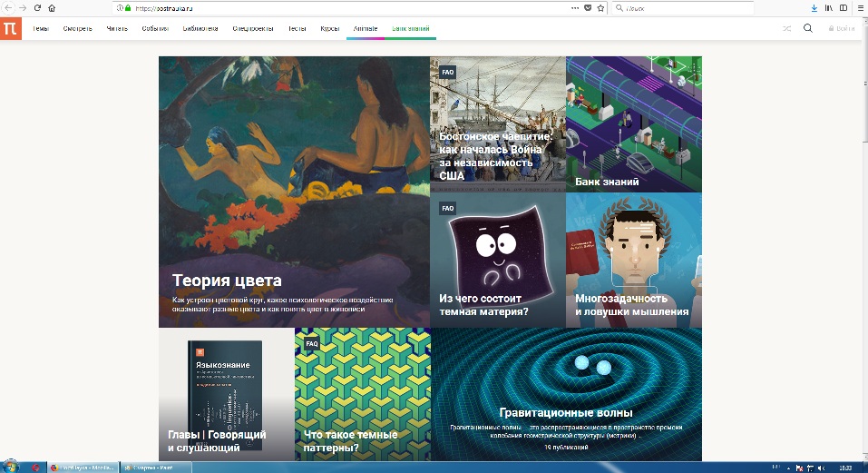Click the PostNauka orange logo icon
868x473 pixels.
pyautogui.click(x=9, y=28)
